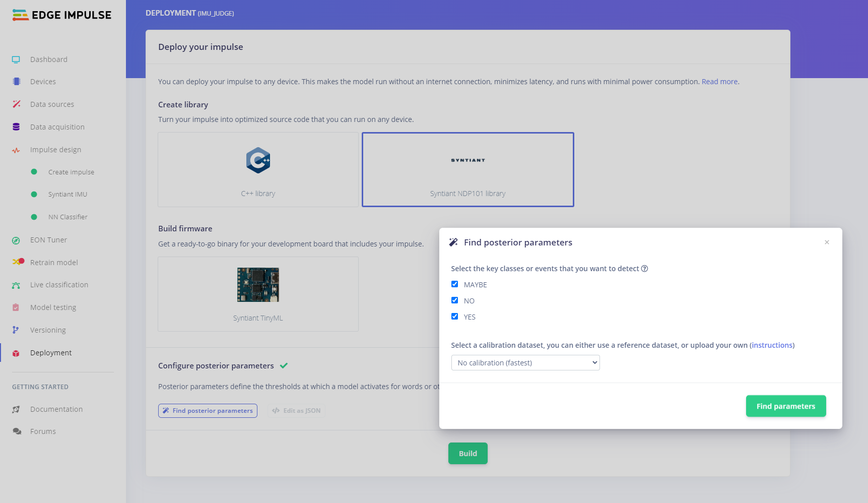Click the Syntiant logo in NDP101 card
The image size is (868, 503).
pyautogui.click(x=468, y=160)
